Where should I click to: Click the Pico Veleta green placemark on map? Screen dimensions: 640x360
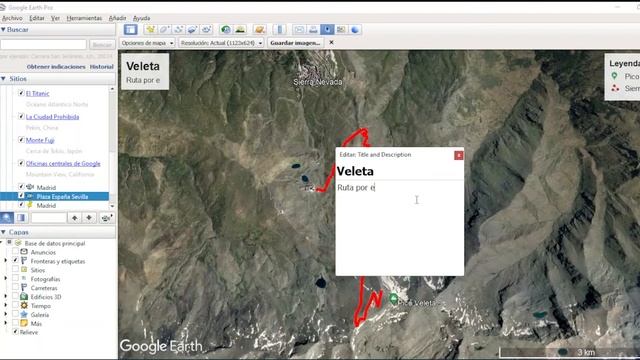tap(393, 299)
